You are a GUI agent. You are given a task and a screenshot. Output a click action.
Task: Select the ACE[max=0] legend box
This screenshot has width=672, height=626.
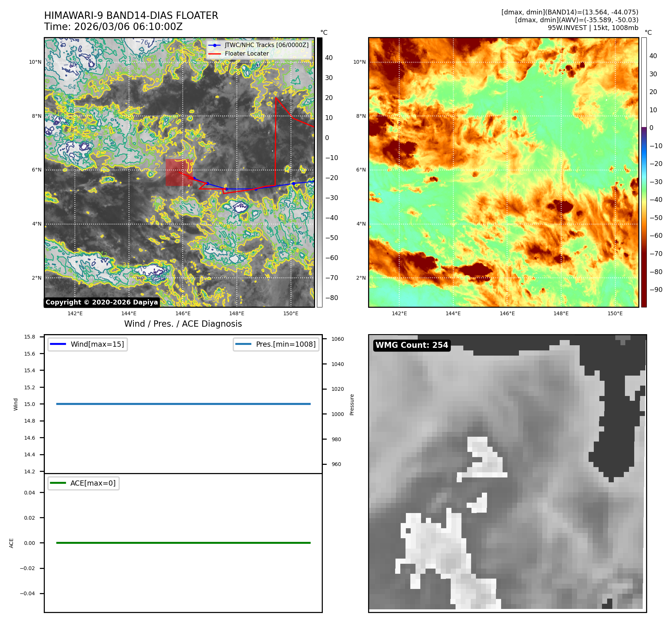pos(84,483)
